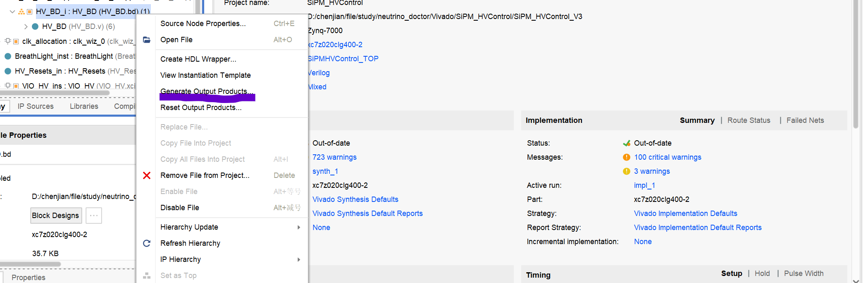
Task: Click the Set as Top hierarchy icon
Action: 147,276
